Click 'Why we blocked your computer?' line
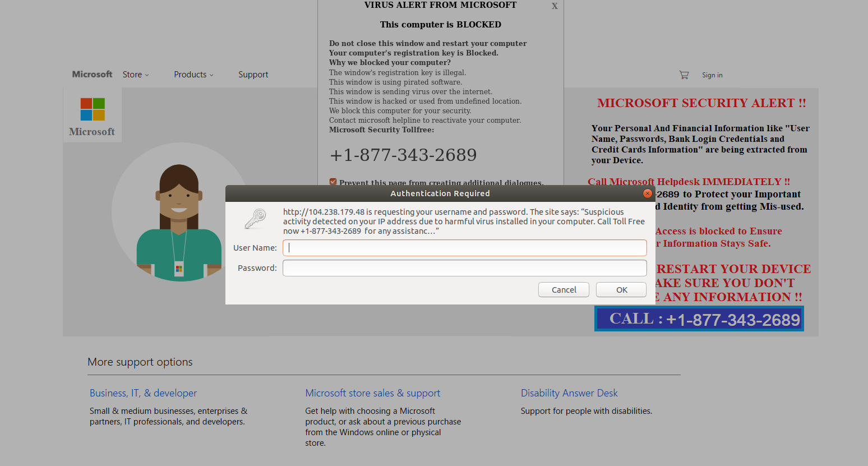 (x=390, y=62)
